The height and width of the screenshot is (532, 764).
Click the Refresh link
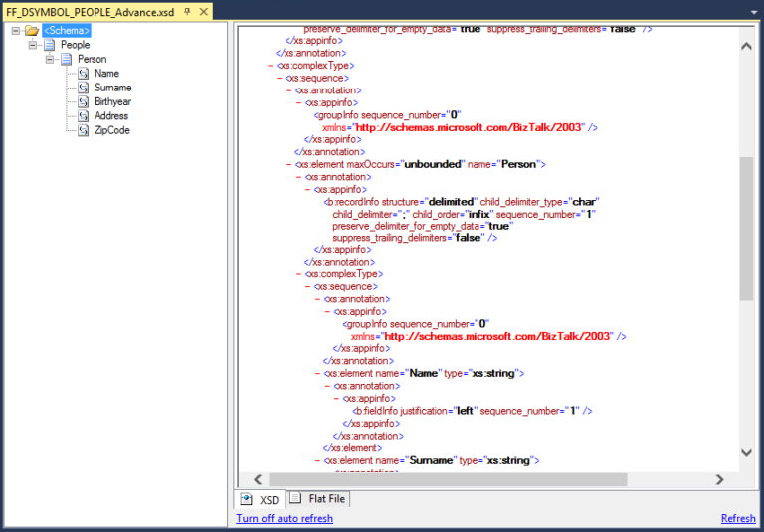point(737,518)
